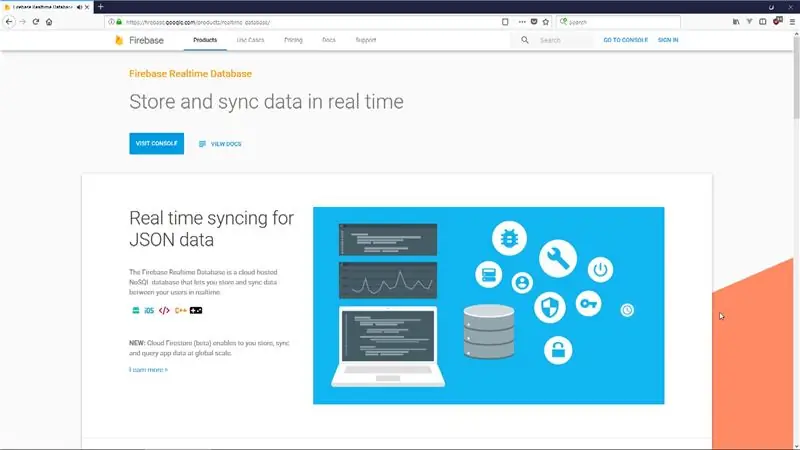The height and width of the screenshot is (450, 800).
Task: Click the Firebase Realtime Database heading text
Action: (190, 73)
